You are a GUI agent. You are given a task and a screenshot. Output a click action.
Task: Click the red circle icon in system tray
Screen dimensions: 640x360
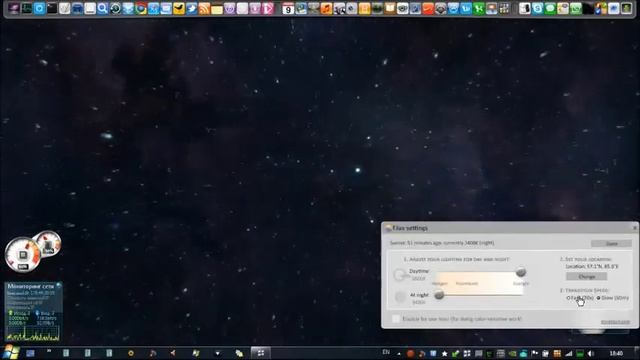[x=411, y=353]
